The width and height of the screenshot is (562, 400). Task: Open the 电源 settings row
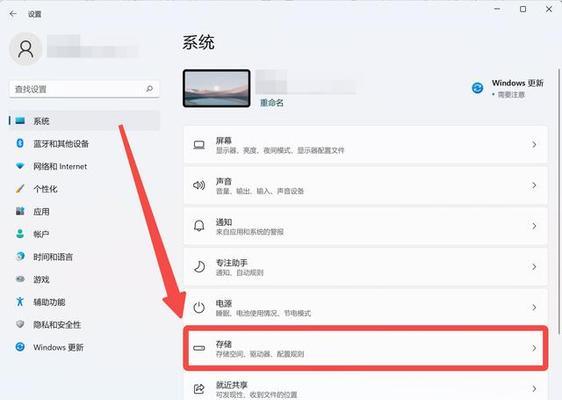coord(366,308)
